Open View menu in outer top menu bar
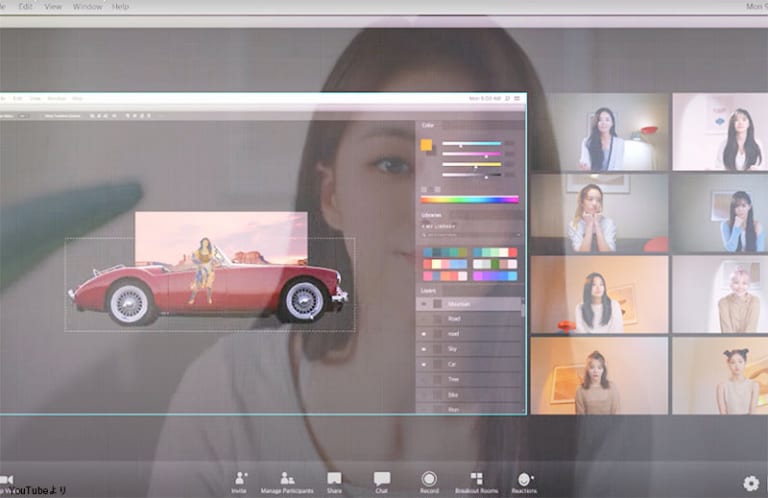The height and width of the screenshot is (498, 768). pyautogui.click(x=53, y=6)
